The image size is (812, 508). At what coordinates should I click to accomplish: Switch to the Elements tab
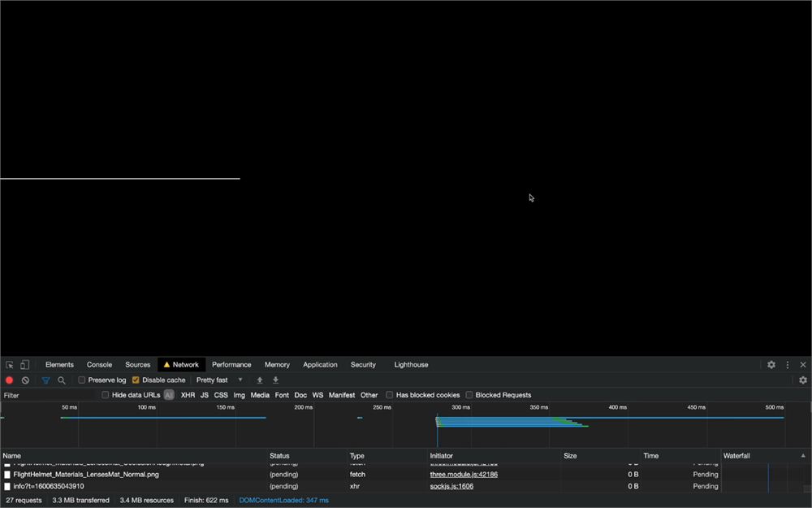(x=59, y=365)
